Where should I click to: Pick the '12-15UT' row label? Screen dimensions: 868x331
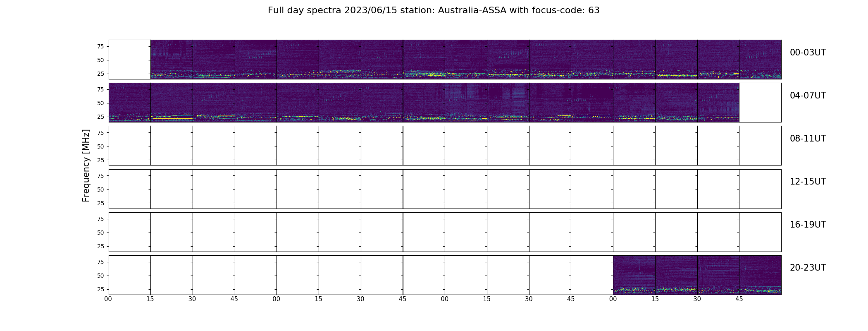(x=808, y=182)
